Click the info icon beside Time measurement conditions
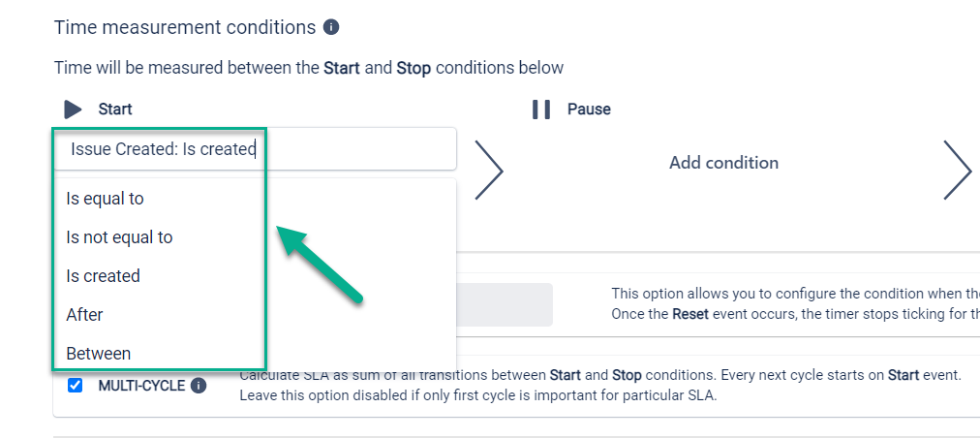The width and height of the screenshot is (980, 439). coord(331,27)
